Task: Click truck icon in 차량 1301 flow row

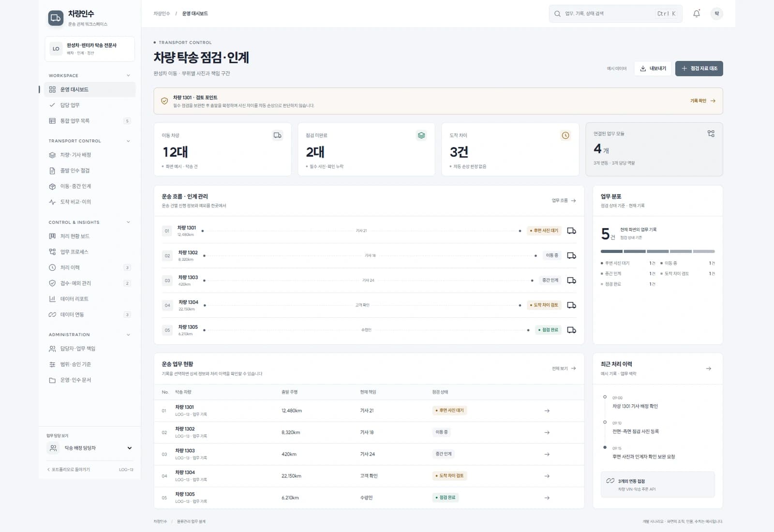Action: pyautogui.click(x=571, y=231)
